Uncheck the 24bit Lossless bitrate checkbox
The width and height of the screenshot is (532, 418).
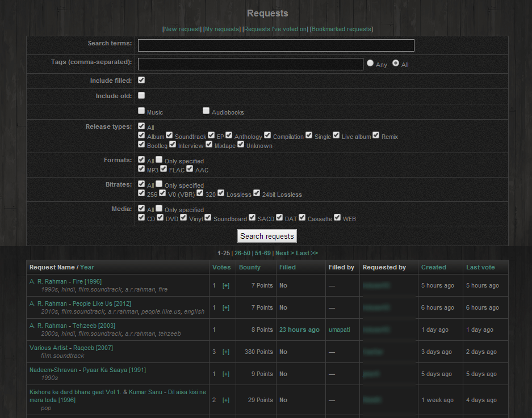[257, 193]
